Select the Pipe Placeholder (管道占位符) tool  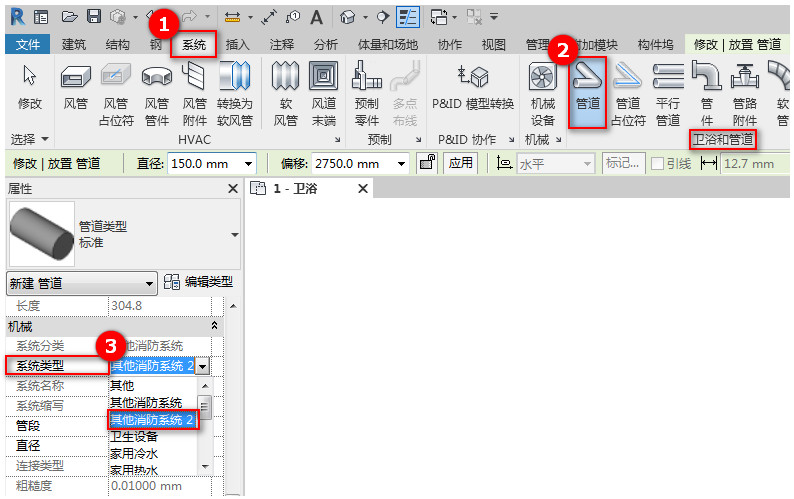click(628, 94)
